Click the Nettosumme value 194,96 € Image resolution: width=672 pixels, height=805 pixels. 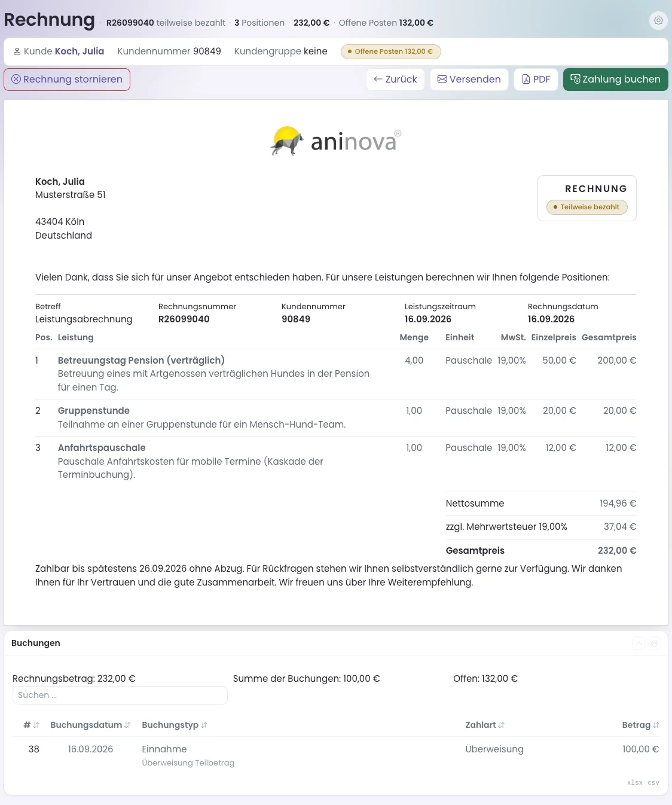click(618, 504)
